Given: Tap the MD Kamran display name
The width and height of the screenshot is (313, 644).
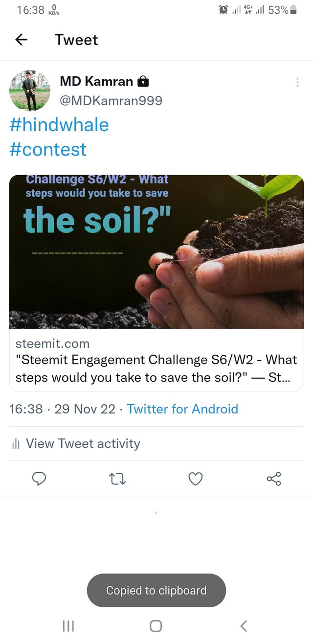Looking at the screenshot, I should [x=96, y=81].
